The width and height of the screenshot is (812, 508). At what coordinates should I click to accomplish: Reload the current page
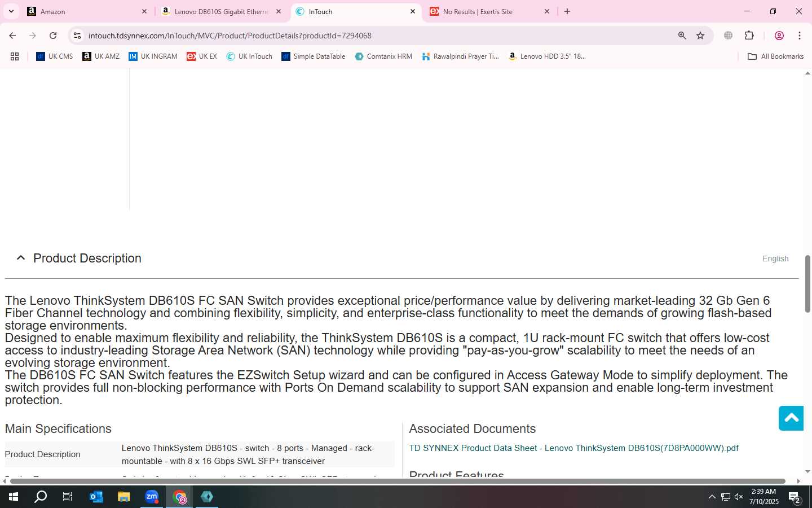53,36
